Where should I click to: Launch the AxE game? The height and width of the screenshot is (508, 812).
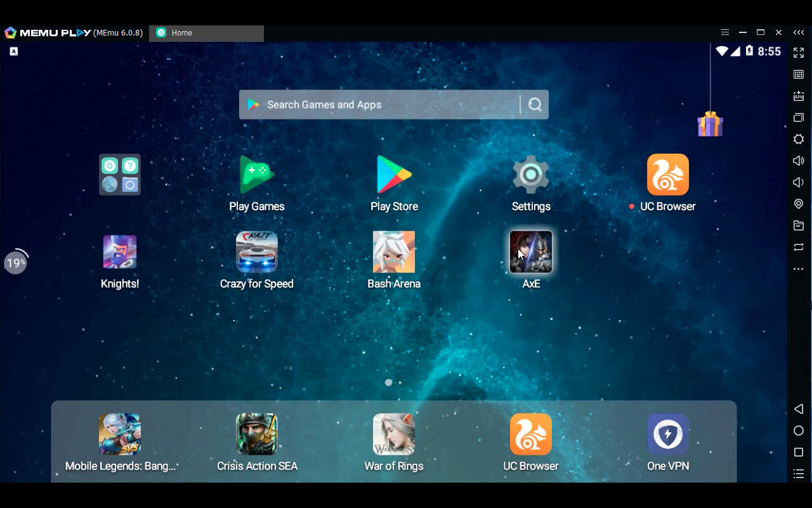tap(531, 260)
